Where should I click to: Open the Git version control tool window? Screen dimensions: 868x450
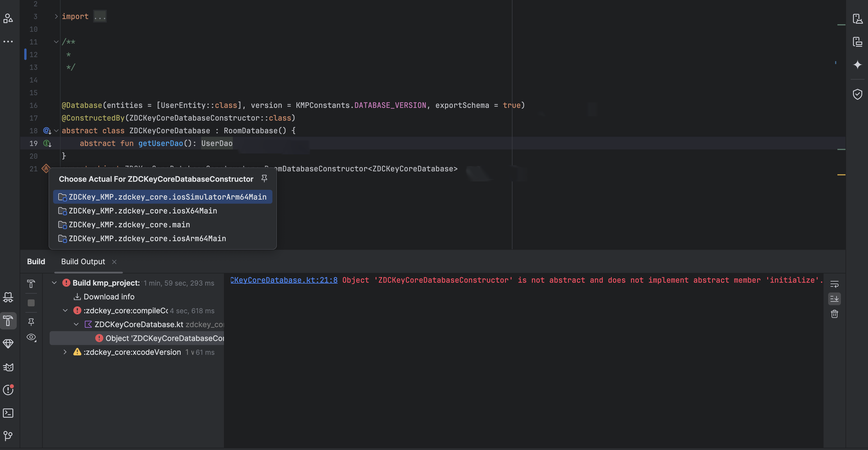8,436
